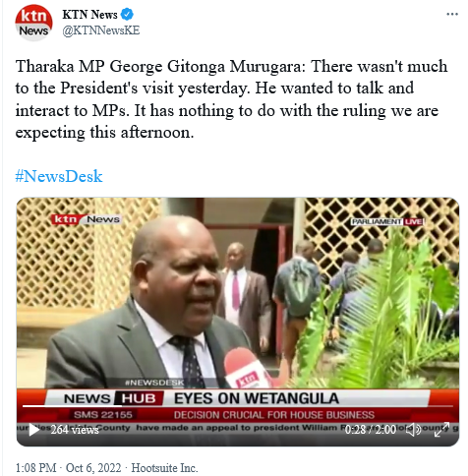468x476 pixels.
Task: Open the 1:08 PM · Oct 6, 2022 timestamp
Action: click(68, 468)
